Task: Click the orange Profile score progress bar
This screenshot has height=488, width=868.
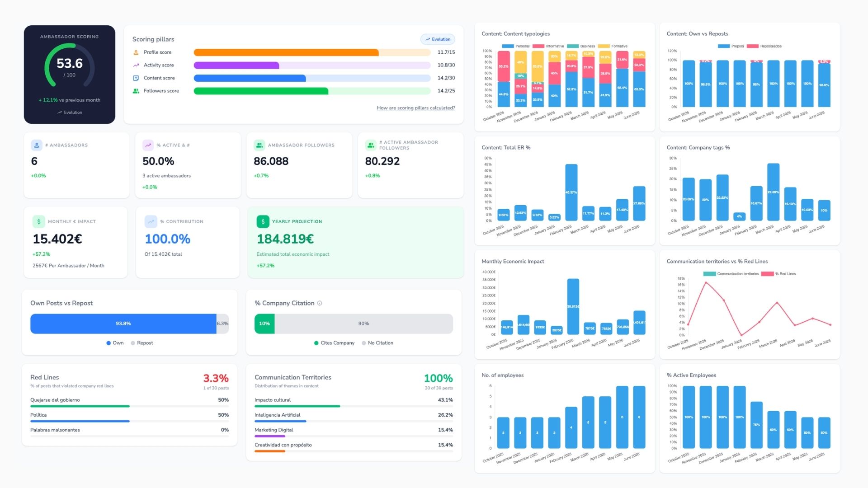Action: point(286,52)
